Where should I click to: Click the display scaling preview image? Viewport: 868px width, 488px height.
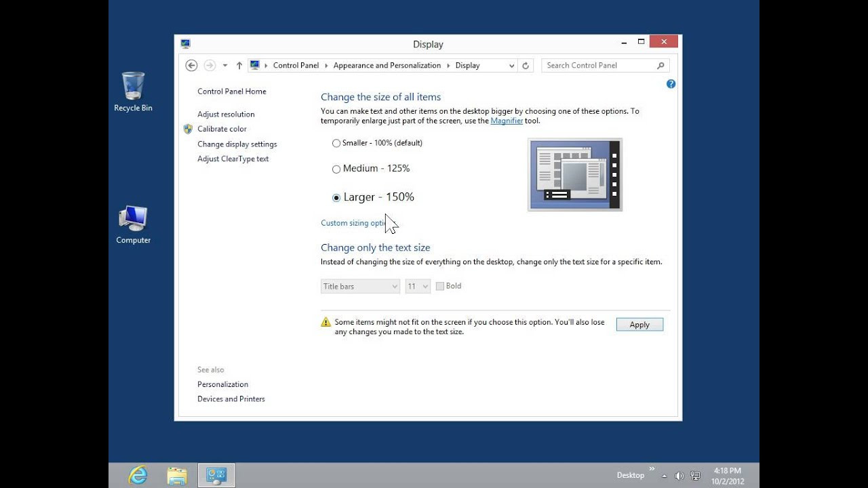[x=575, y=175]
